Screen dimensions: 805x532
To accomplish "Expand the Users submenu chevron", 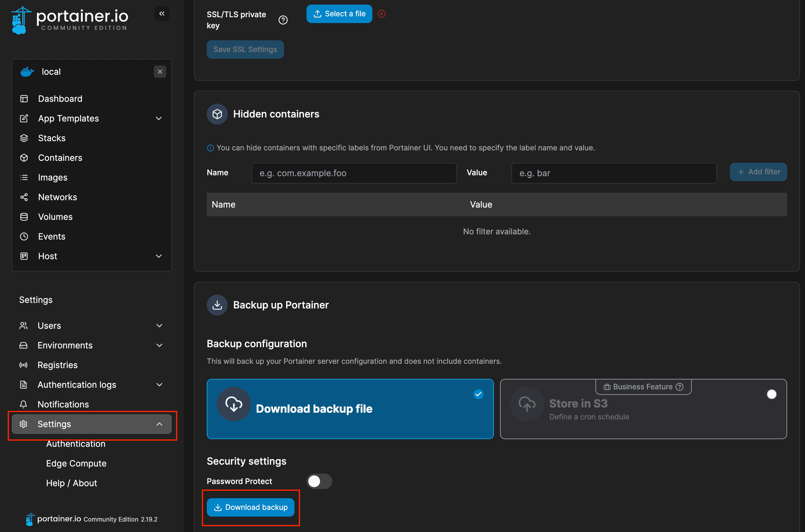I will click(x=159, y=326).
